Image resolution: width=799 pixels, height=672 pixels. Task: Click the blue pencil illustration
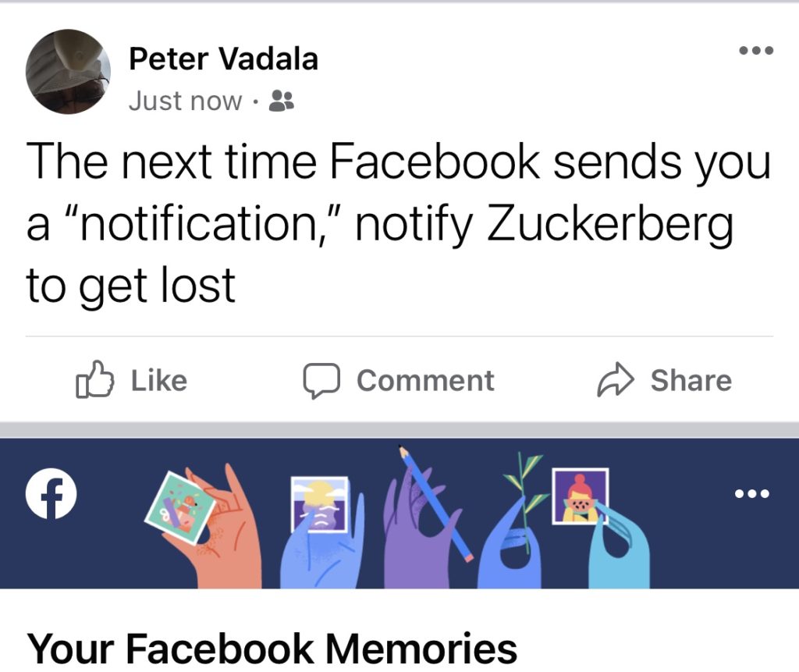coord(437,503)
